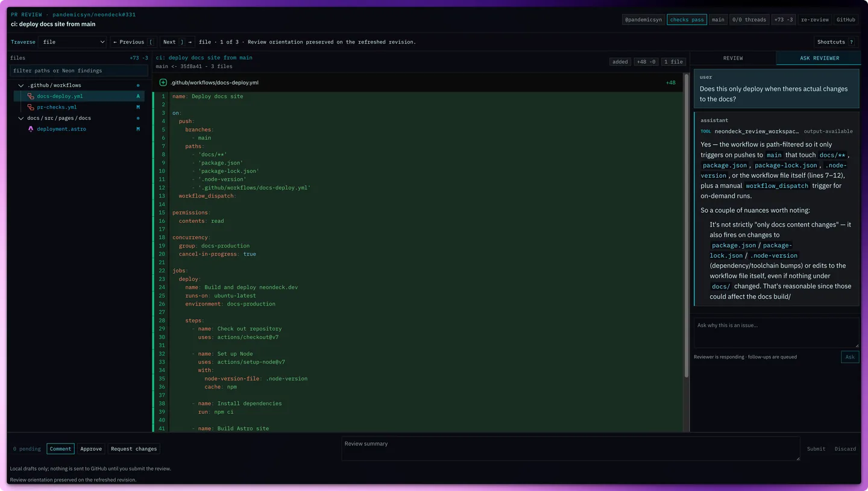The image size is (868, 491).
Task: Select the Approve review option
Action: point(91,449)
